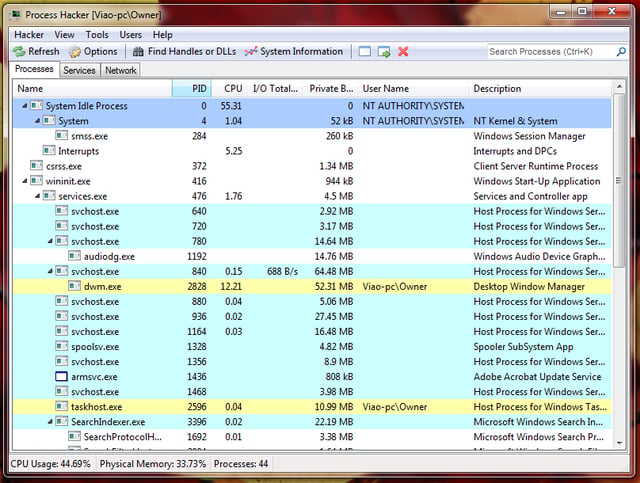Click the vertical scrollbar thumb

[619, 180]
